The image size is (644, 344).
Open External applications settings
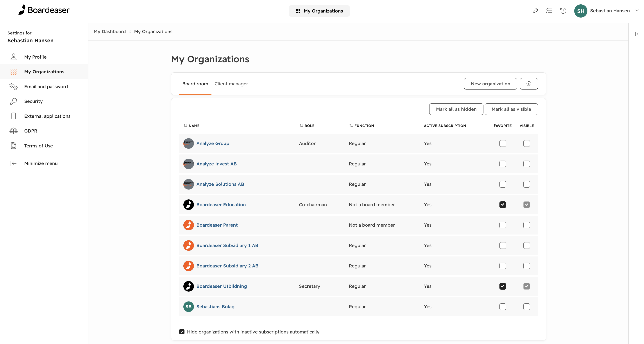pos(47,116)
